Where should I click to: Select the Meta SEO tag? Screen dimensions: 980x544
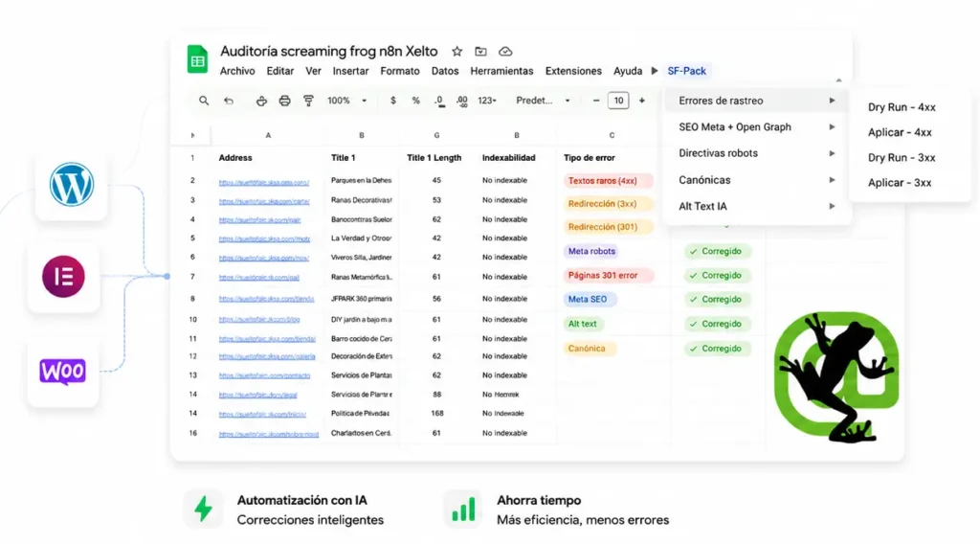click(590, 300)
